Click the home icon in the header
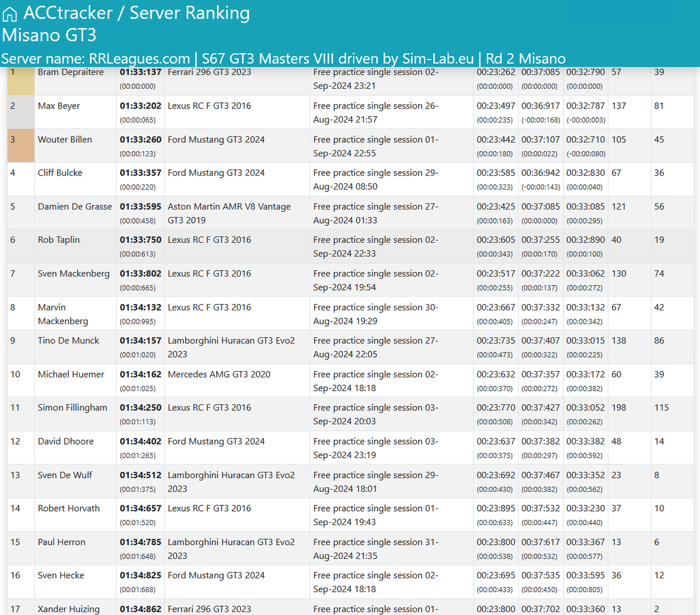Image resolution: width=700 pixels, height=615 pixels. pyautogui.click(x=10, y=14)
